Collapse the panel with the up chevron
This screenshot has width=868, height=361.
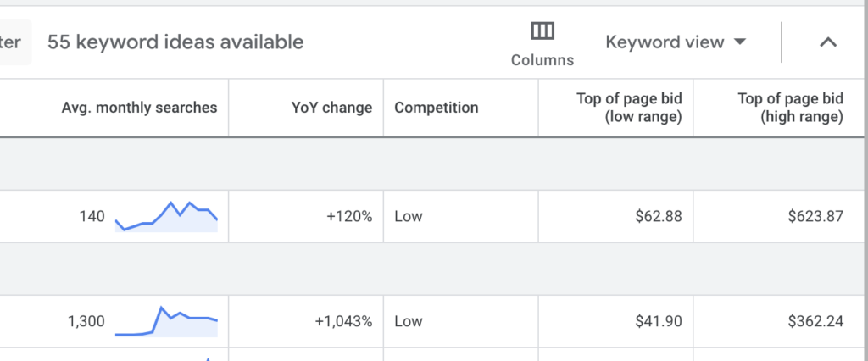827,42
